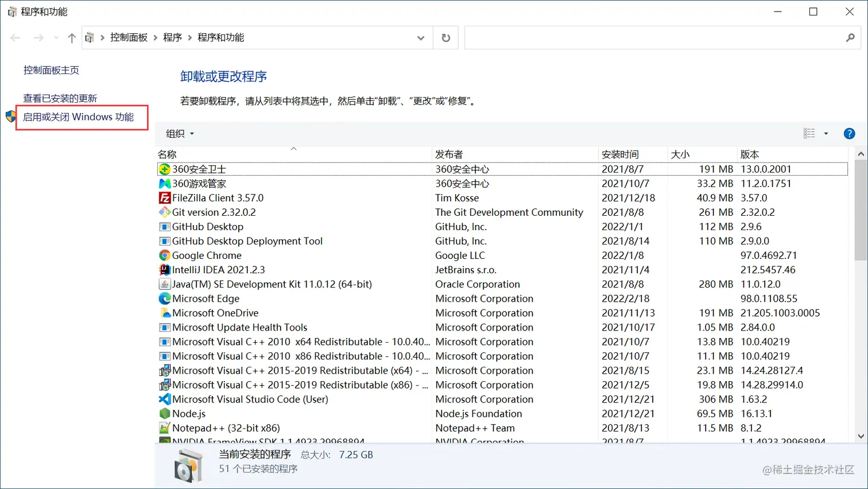This screenshot has height=489, width=868.
Task: Click the Visual C++ 2015-2019 (x86) icon
Action: (x=165, y=385)
